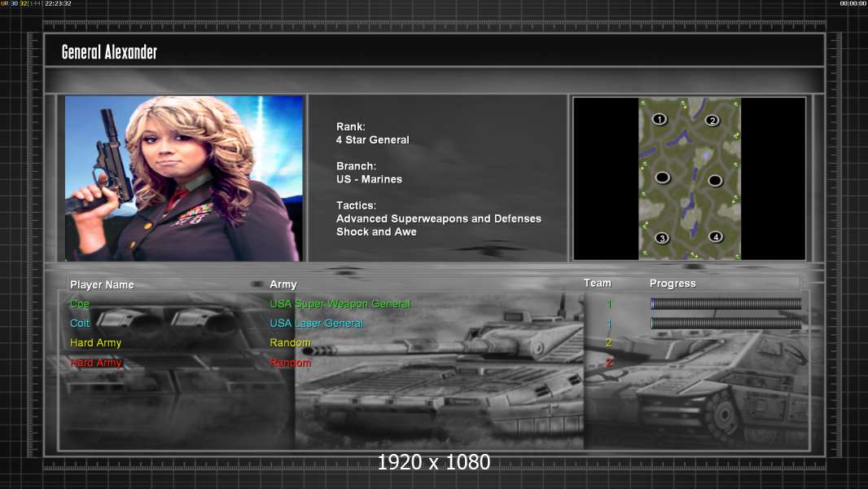Click the 'US - Marines' branch text
Screen dimensions: 868x489
pyautogui.click(x=369, y=179)
